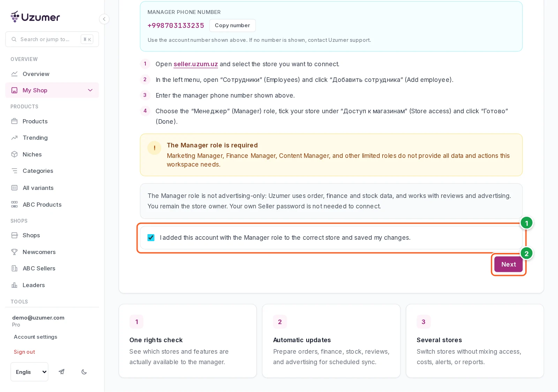Click the Newcomers trophy icon
The width and height of the screenshot is (558, 392).
(14, 252)
